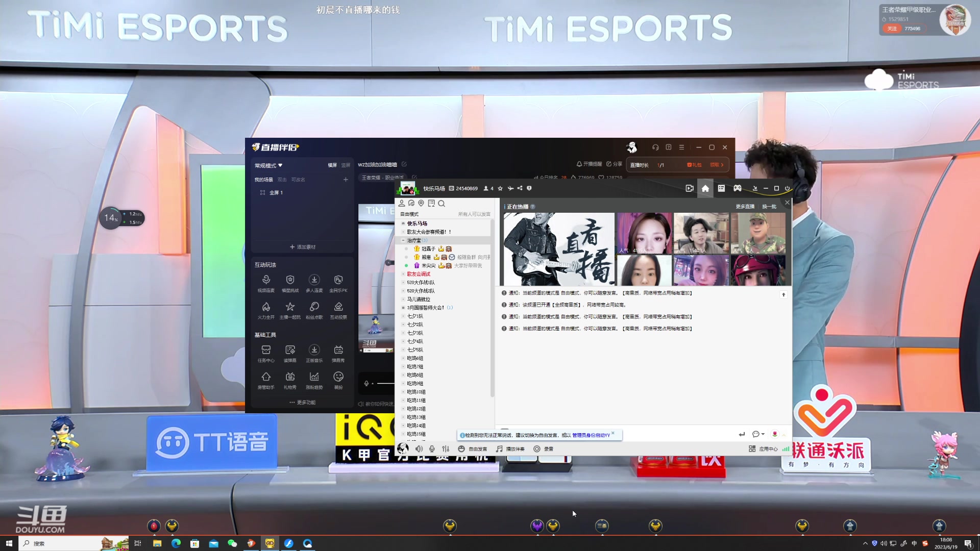The width and height of the screenshot is (980, 551).
Task: Toggle YY microphone
Action: pos(432,449)
